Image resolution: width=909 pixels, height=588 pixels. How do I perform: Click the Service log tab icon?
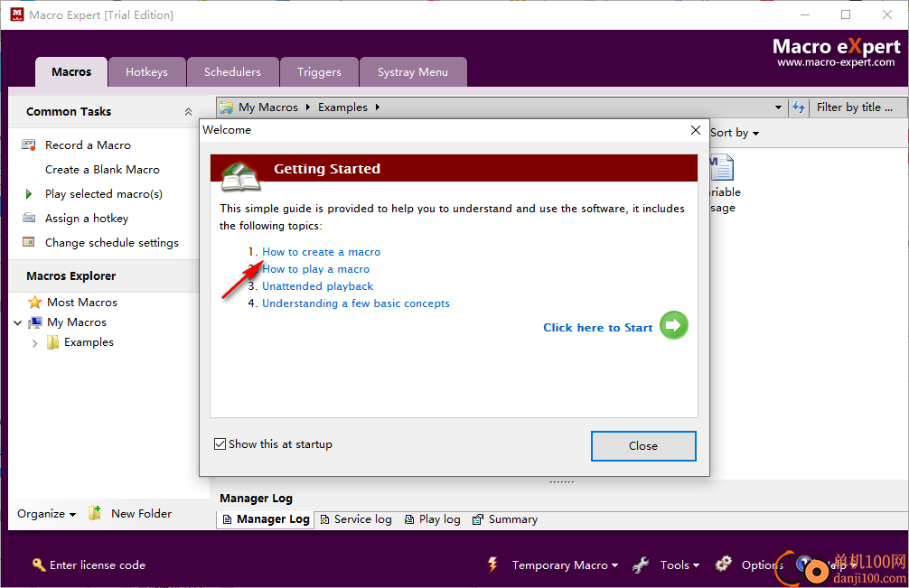324,519
